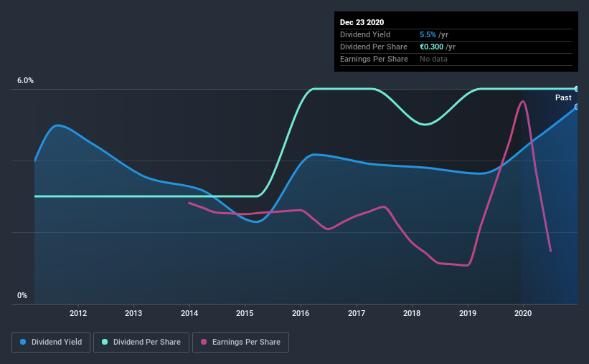Select the Dividend Per Share endpoint marker
This screenshot has width=589, height=364.
[577, 89]
